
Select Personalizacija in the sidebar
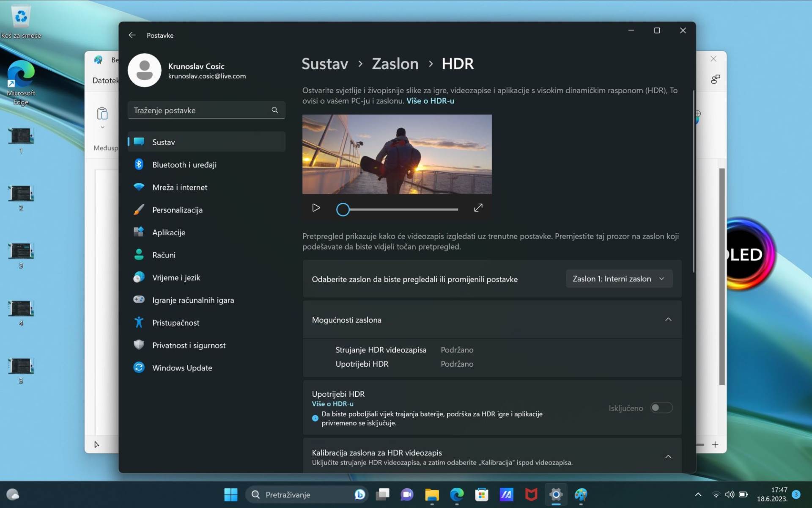[x=177, y=210]
